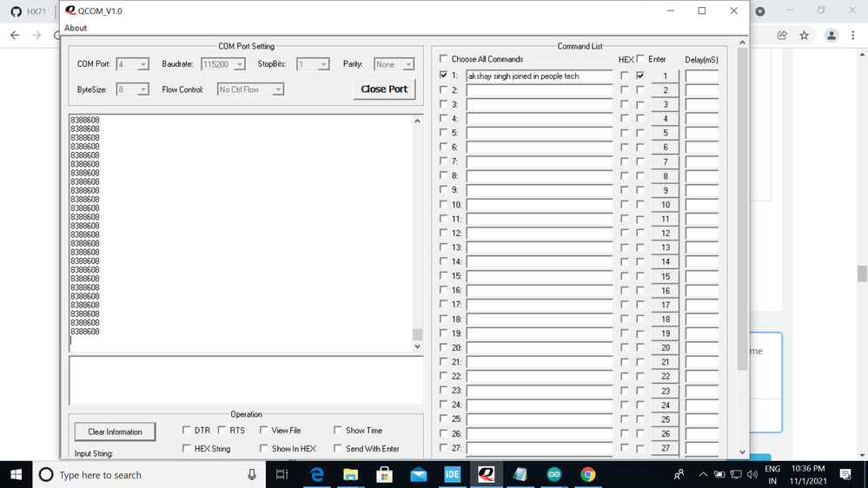Viewport: 868px width, 488px height.
Task: Uncheck the command 1 selection checkbox
Action: pyautogui.click(x=443, y=76)
